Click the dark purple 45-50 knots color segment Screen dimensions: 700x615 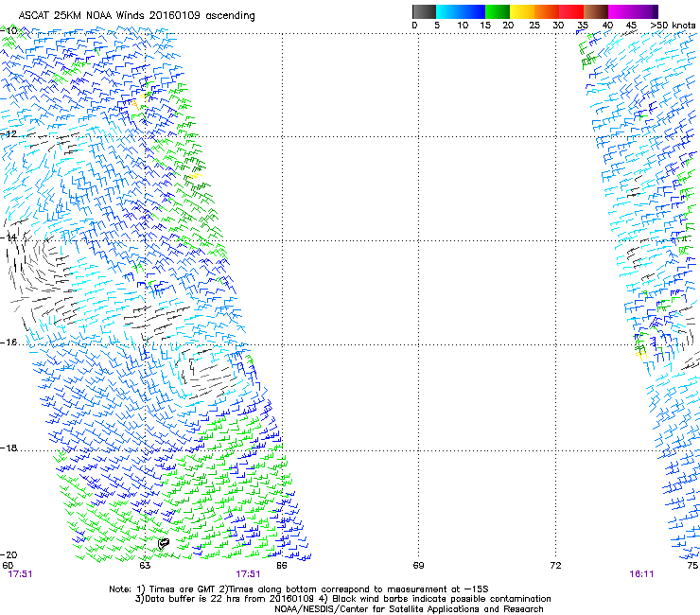pyautogui.click(x=645, y=11)
